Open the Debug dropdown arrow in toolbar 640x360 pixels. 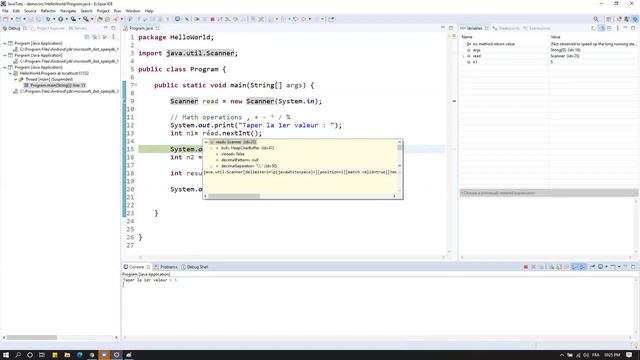click(53, 19)
